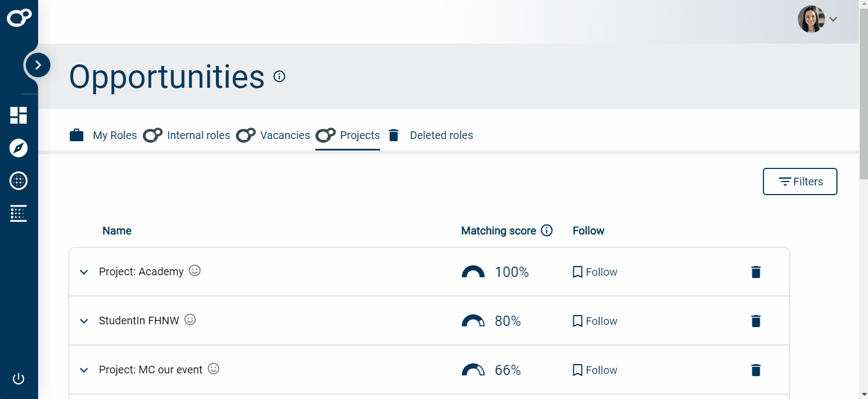Click the compass explore icon in the sidebar
The width and height of the screenshot is (868, 399).
(19, 148)
